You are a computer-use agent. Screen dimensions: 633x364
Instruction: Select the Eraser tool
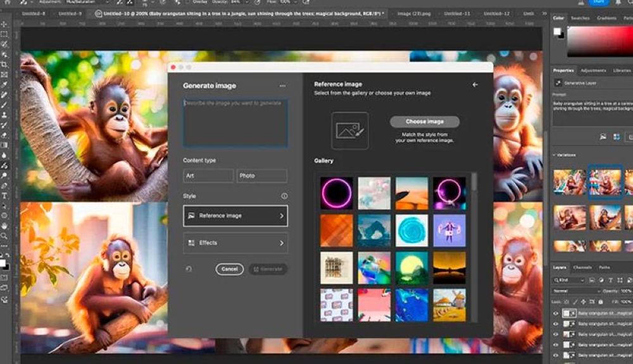[4, 135]
